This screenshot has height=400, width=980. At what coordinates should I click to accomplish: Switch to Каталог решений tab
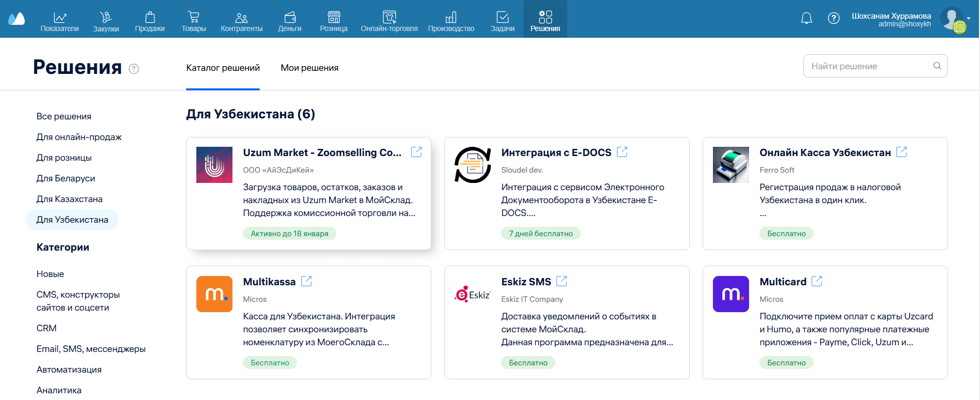223,68
